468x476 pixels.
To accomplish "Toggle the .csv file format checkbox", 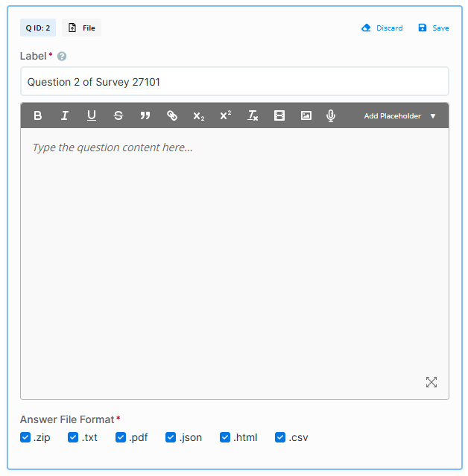I will point(280,437).
